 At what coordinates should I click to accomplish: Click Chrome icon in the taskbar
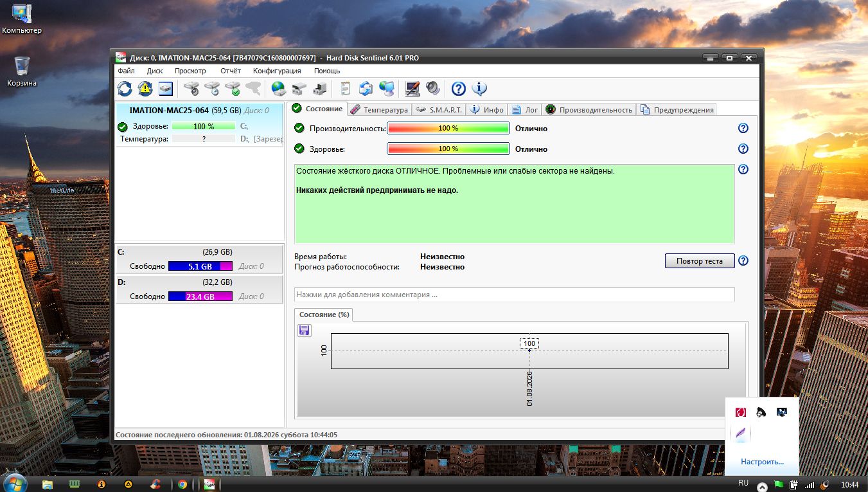[x=182, y=484]
